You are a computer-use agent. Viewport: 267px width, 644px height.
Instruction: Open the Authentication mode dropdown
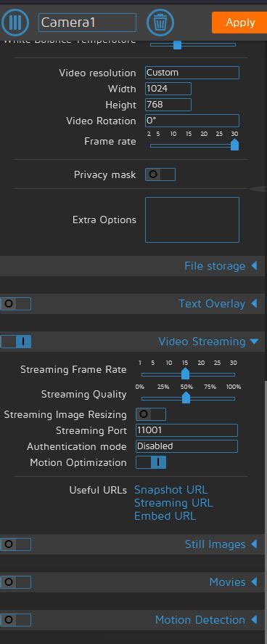pyautogui.click(x=186, y=446)
